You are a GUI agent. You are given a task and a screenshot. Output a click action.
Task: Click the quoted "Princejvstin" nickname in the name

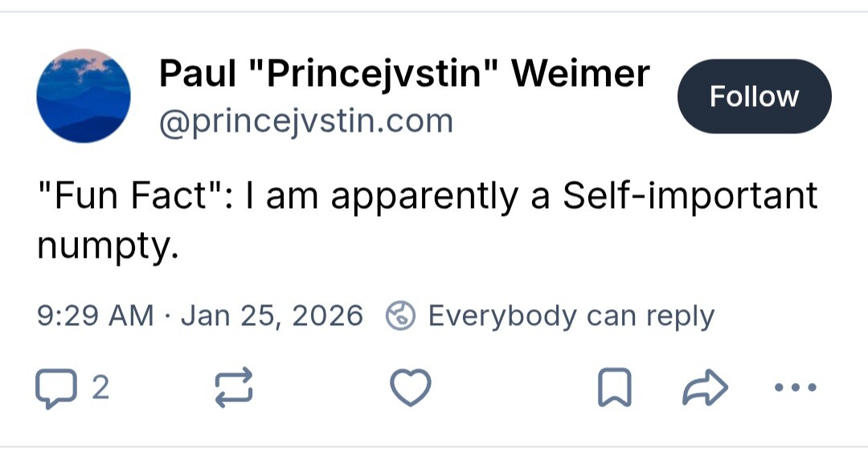[378, 75]
